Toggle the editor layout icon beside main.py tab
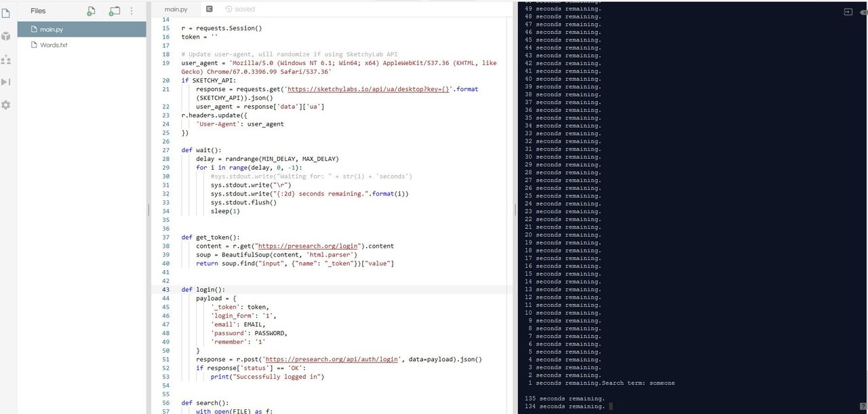This screenshot has height=414, width=868. tap(210, 9)
